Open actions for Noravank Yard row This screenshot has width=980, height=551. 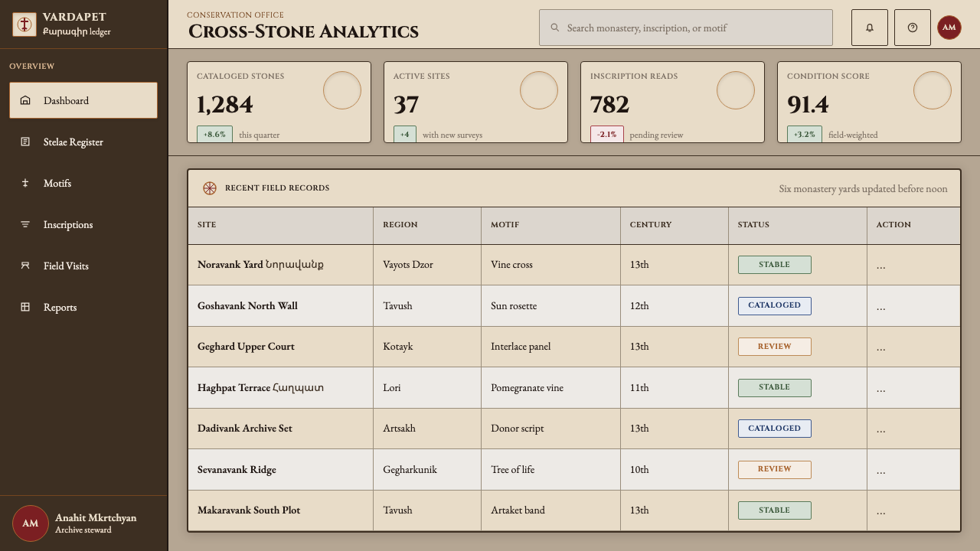[880, 265]
